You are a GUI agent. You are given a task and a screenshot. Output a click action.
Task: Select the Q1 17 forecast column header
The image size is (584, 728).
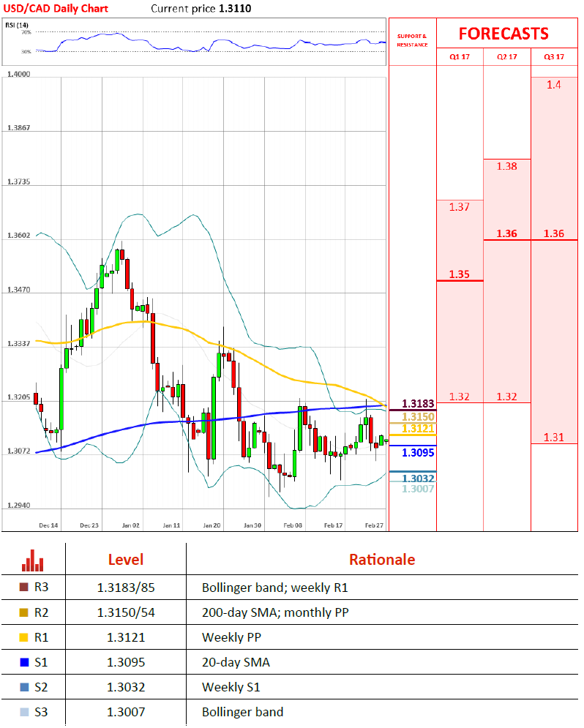point(459,56)
